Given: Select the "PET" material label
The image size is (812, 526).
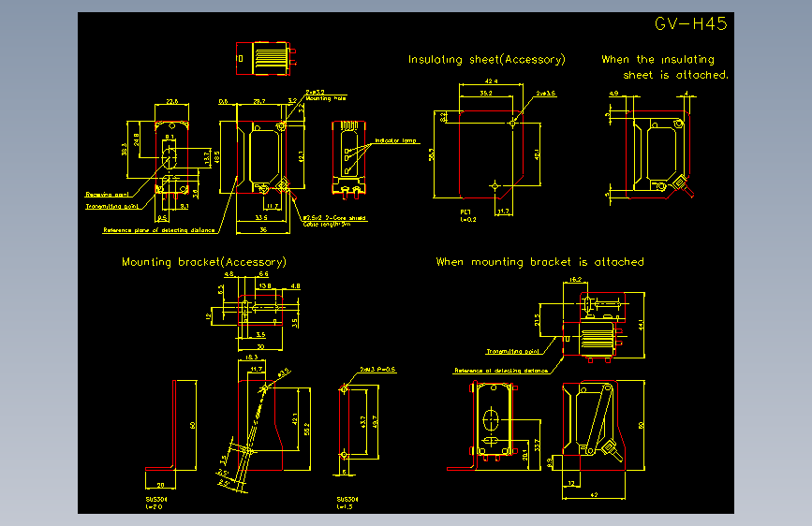Looking at the screenshot, I should 465,212.
